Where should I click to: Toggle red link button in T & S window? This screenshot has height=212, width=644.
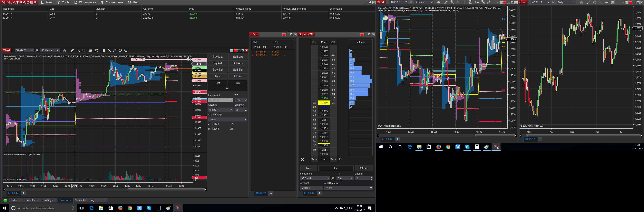click(284, 34)
